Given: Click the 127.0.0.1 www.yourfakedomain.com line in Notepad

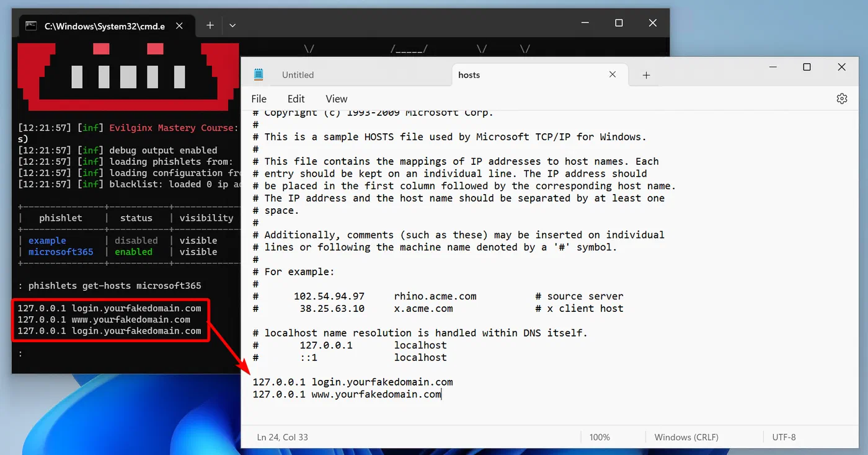Looking at the screenshot, I should click(x=347, y=394).
